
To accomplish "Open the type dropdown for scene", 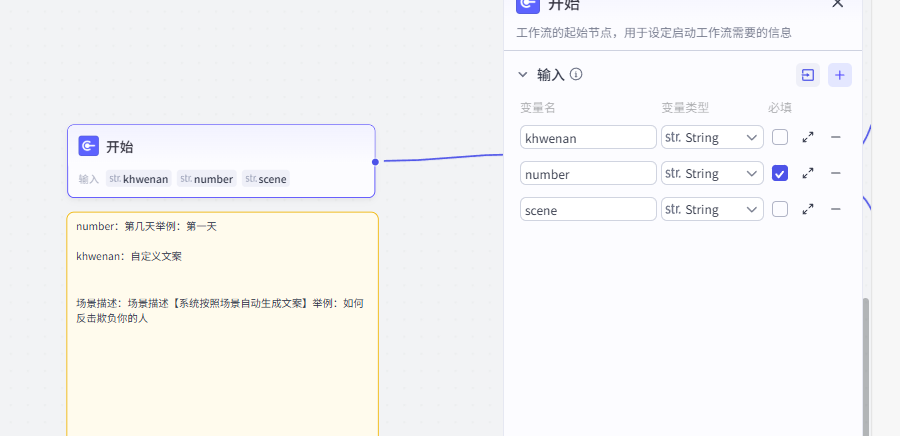I will [x=712, y=209].
